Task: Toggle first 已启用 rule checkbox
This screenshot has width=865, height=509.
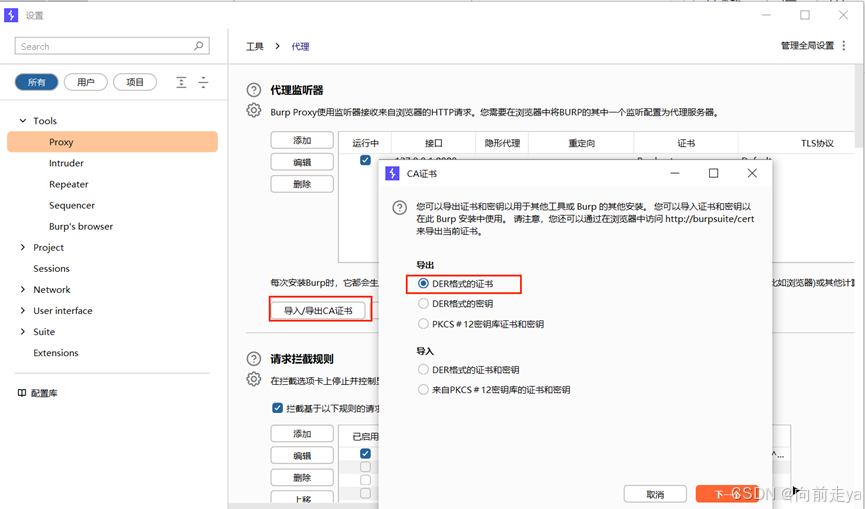Action: 365,453
